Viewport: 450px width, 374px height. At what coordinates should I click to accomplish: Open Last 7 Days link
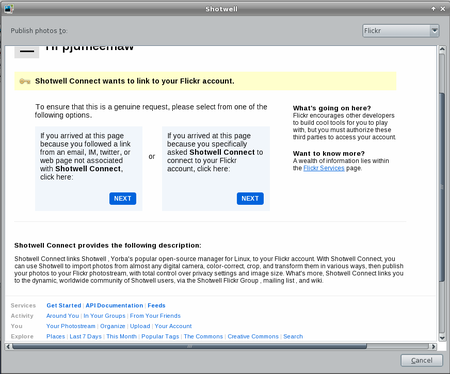[x=85, y=336]
